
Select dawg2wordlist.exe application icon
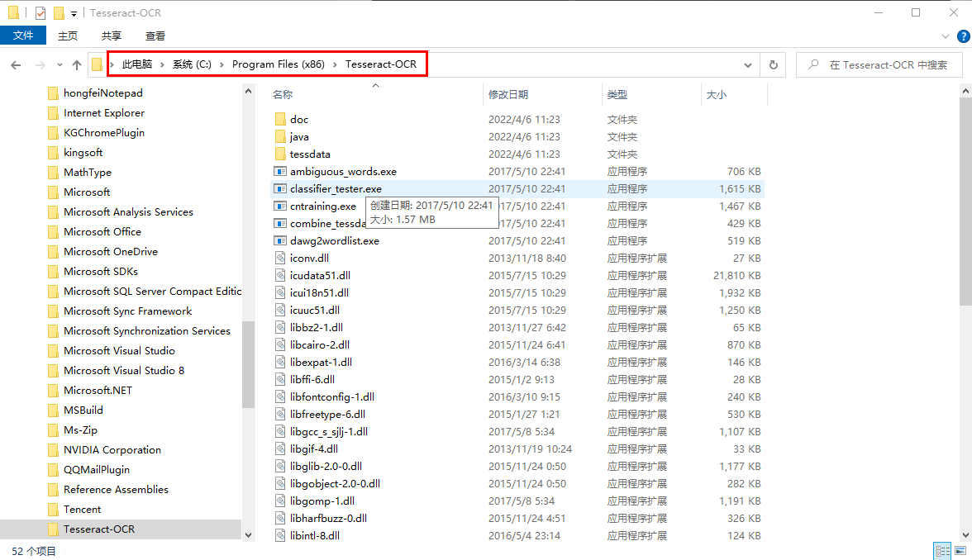click(x=280, y=240)
